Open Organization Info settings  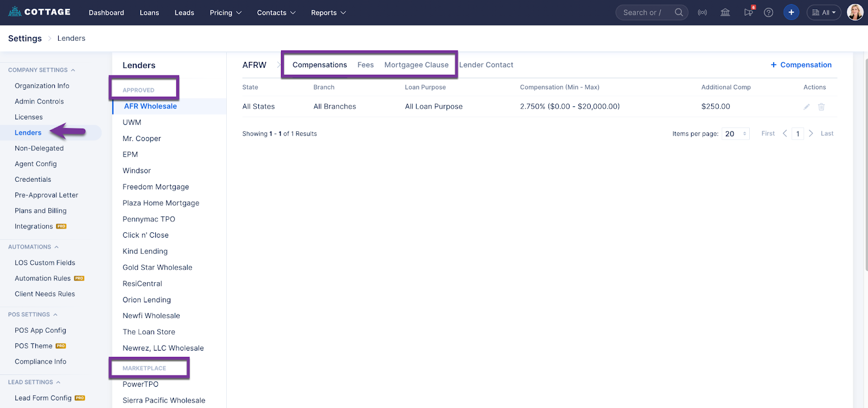(42, 86)
